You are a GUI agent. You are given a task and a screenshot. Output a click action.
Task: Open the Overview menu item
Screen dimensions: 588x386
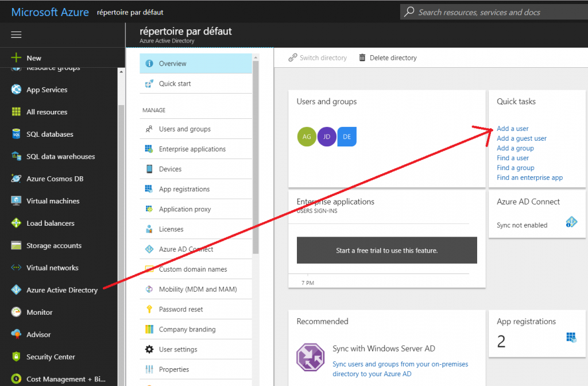click(x=196, y=63)
